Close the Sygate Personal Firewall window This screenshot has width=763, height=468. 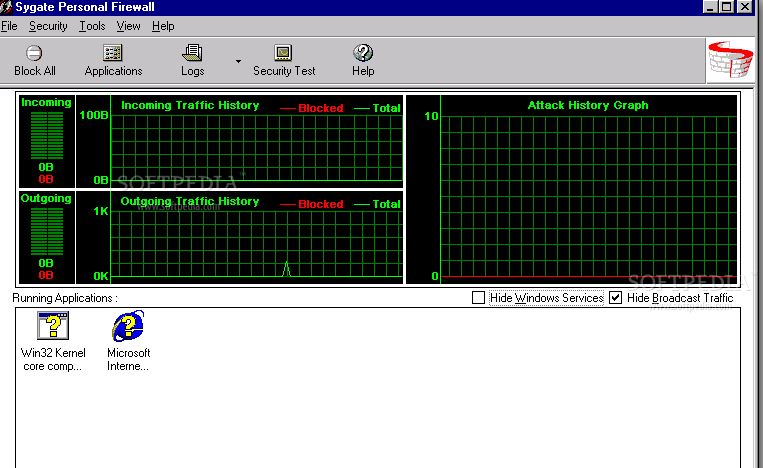pos(745,7)
